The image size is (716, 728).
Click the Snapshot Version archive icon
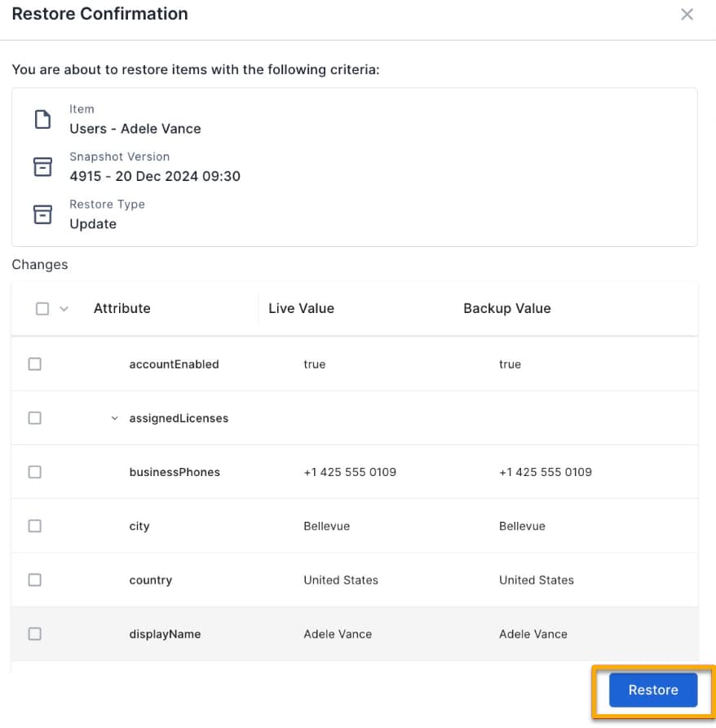[x=42, y=166]
